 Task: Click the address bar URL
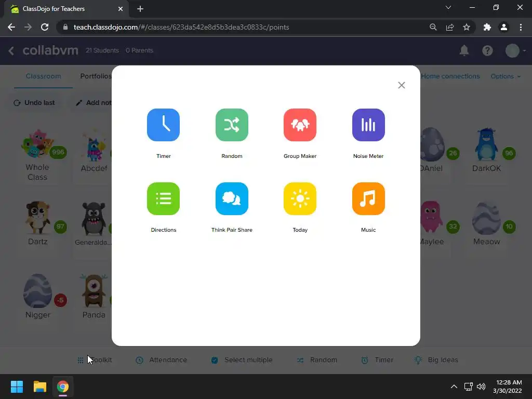[x=181, y=27]
